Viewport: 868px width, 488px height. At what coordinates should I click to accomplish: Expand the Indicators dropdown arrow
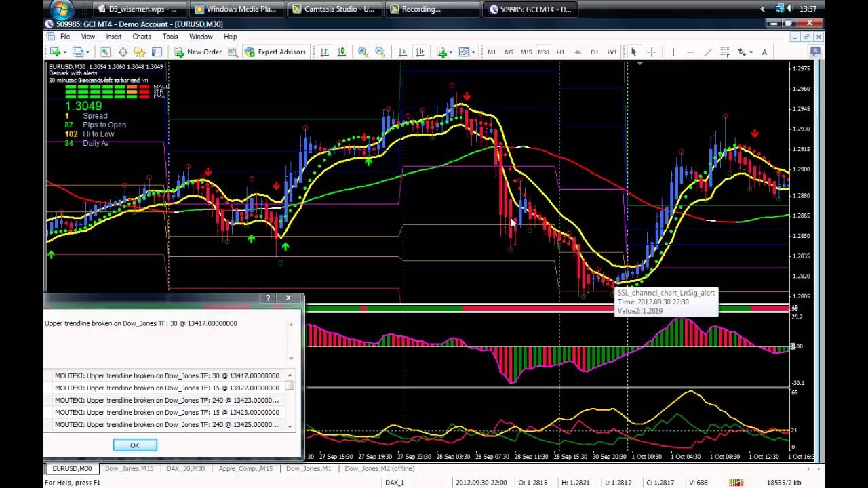(452, 52)
